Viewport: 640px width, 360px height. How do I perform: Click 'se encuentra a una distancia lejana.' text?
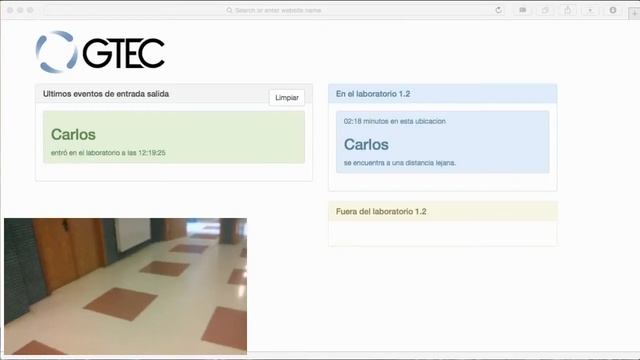(x=400, y=163)
